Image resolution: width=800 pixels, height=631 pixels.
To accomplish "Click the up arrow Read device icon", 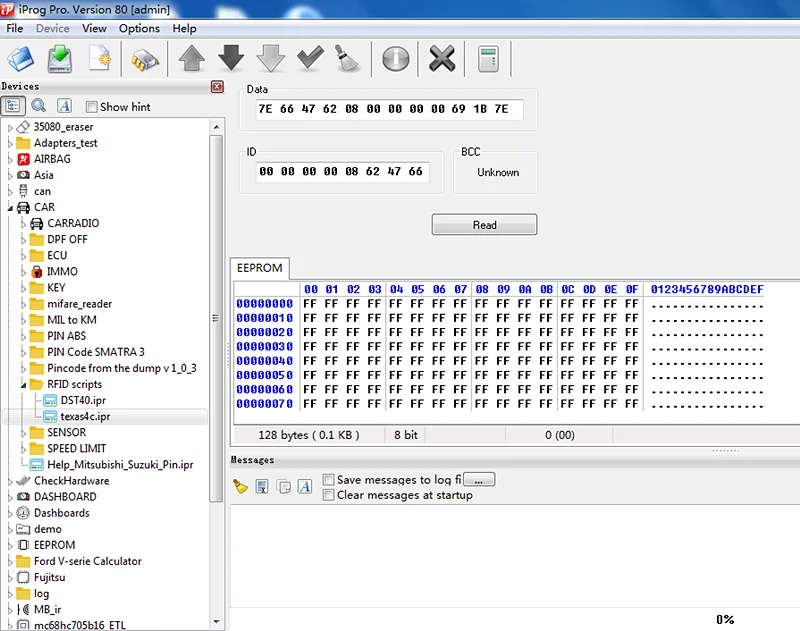I will (192, 59).
